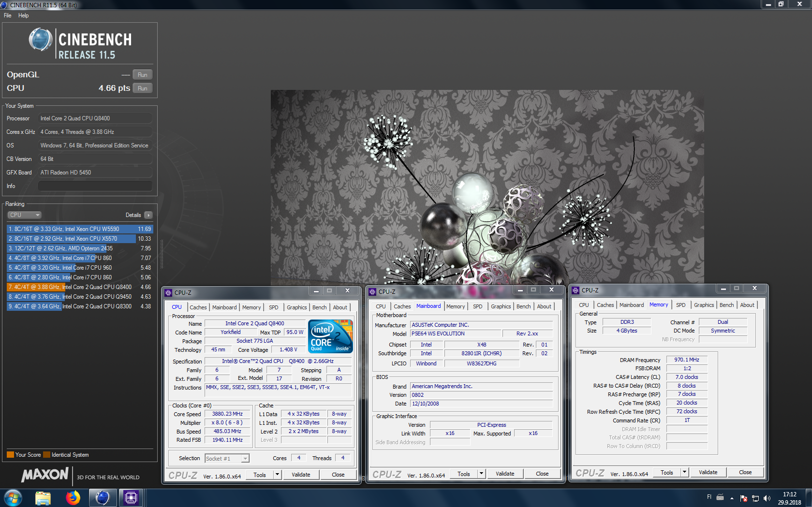Select ranking entry Intel Xeon CPU W5590

(80, 229)
